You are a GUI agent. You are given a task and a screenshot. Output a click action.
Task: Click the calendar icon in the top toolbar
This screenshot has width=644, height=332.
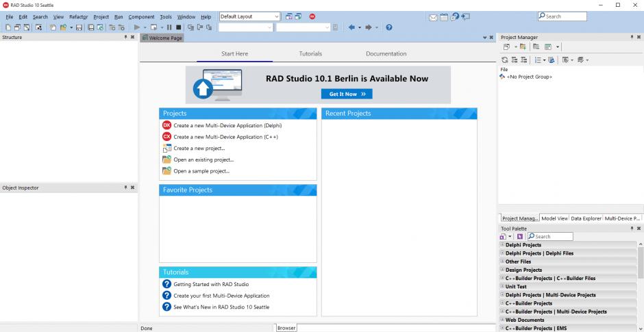[443, 17]
